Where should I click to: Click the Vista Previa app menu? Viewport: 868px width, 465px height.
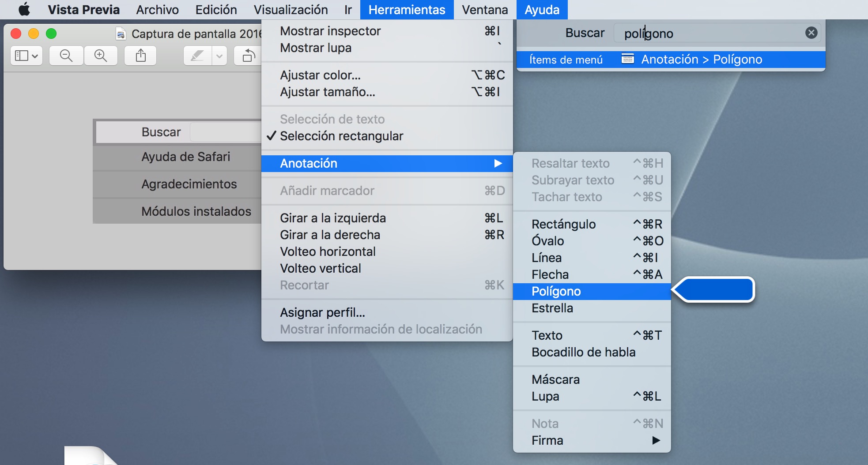[x=84, y=10]
